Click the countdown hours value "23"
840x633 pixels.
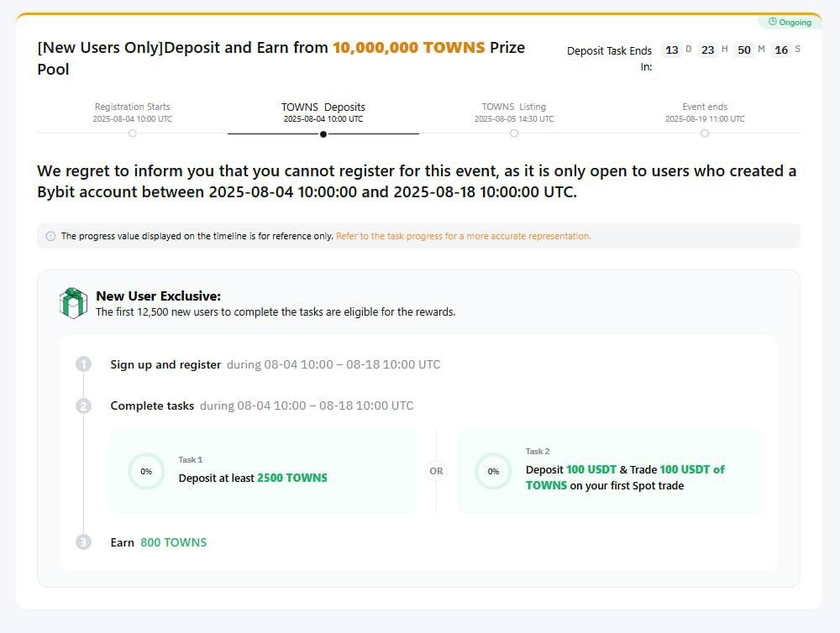click(x=707, y=50)
